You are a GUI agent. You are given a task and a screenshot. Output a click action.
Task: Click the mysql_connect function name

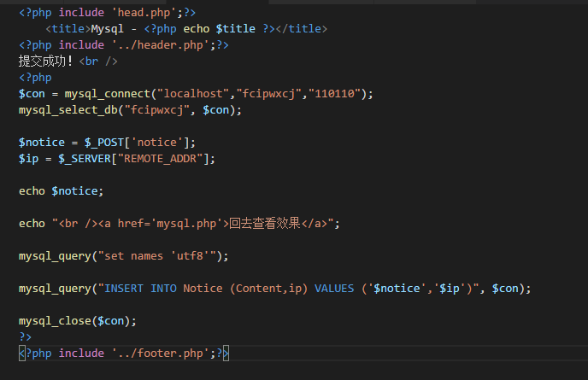click(107, 94)
